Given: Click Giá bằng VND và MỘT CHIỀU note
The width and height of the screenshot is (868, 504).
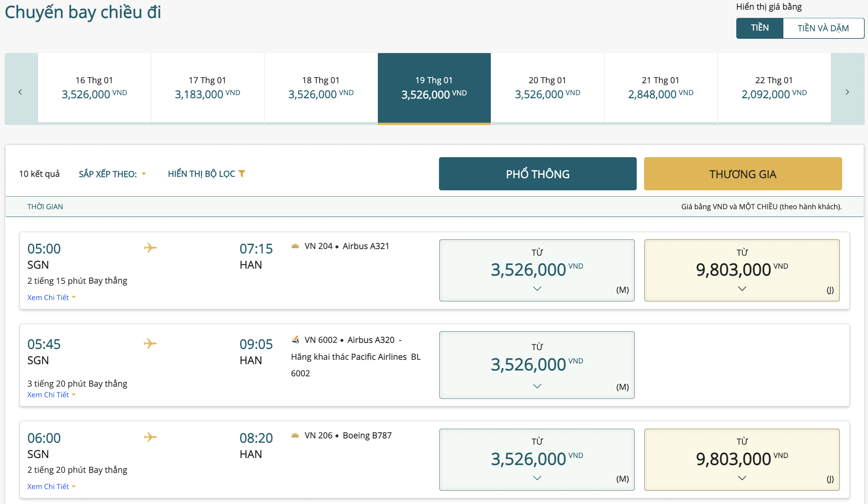Looking at the screenshot, I should 761,207.
